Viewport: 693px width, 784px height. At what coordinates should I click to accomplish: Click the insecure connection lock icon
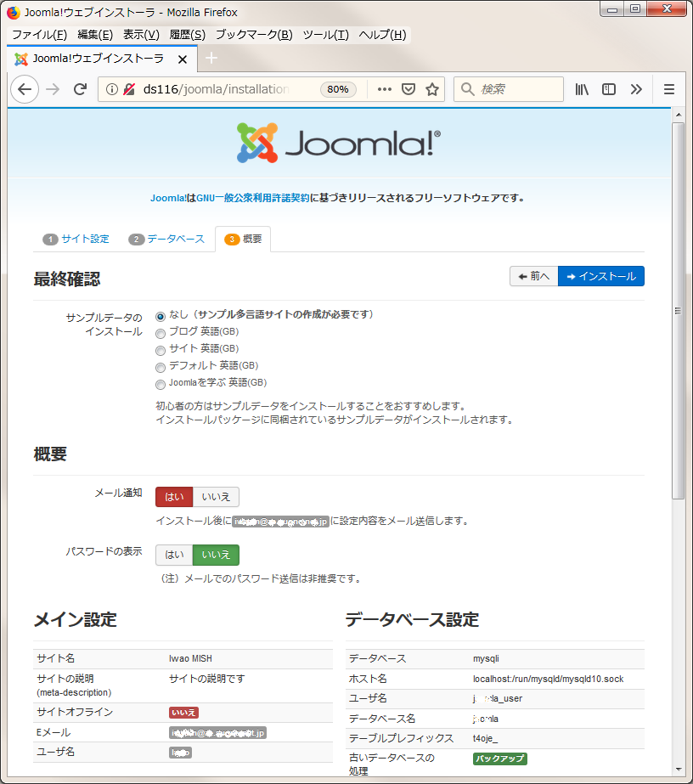click(x=129, y=89)
